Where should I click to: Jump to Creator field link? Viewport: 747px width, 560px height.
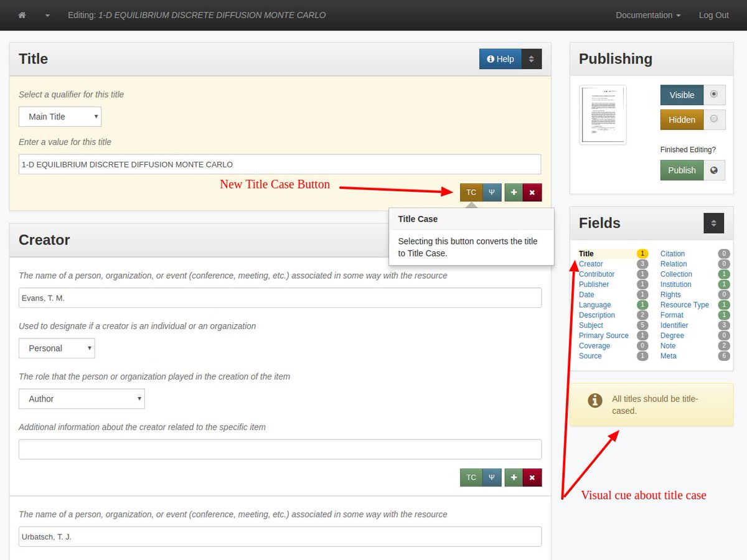coord(591,264)
